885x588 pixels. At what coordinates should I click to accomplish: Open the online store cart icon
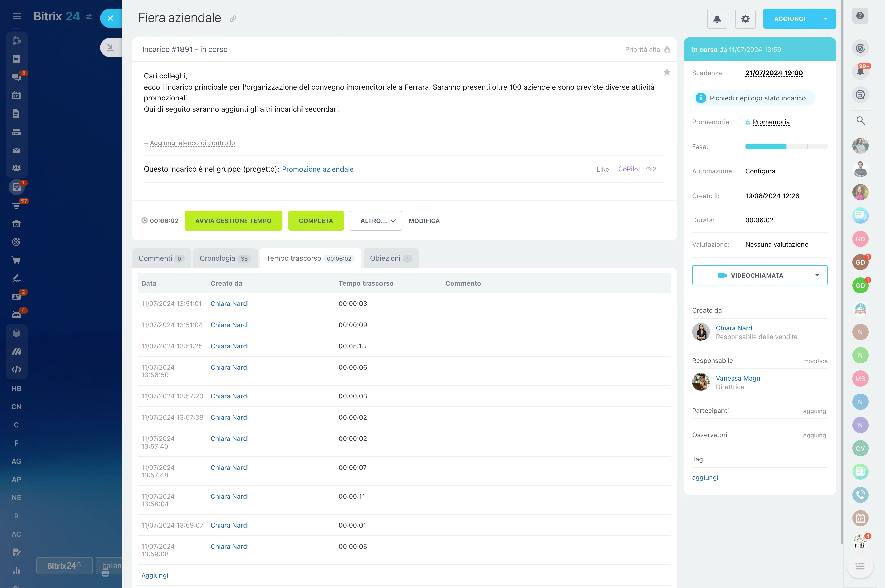[x=16, y=260]
